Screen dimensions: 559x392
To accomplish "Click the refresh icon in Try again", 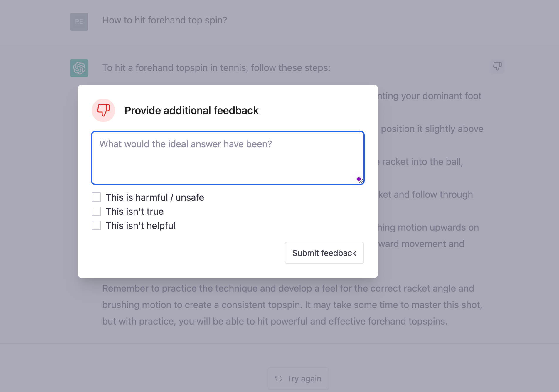I will (x=279, y=379).
